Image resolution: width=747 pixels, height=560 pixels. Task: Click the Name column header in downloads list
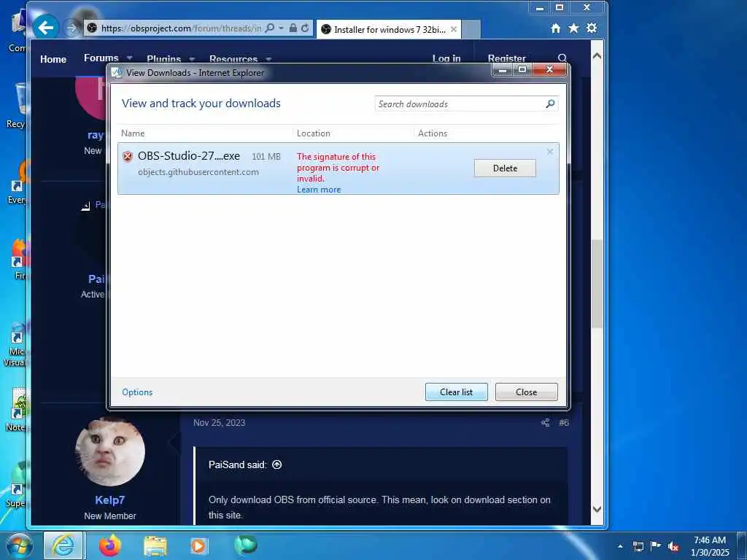133,133
